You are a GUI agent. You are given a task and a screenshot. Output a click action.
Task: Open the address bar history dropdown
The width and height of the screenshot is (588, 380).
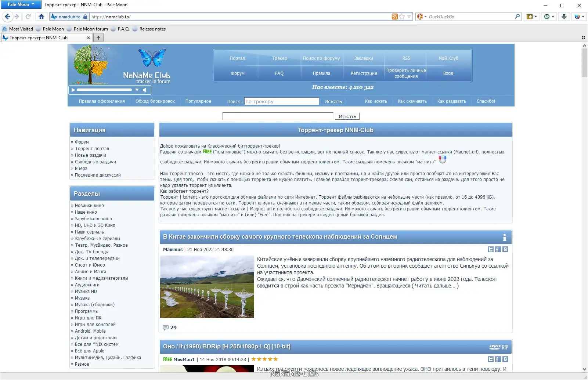[x=409, y=17]
